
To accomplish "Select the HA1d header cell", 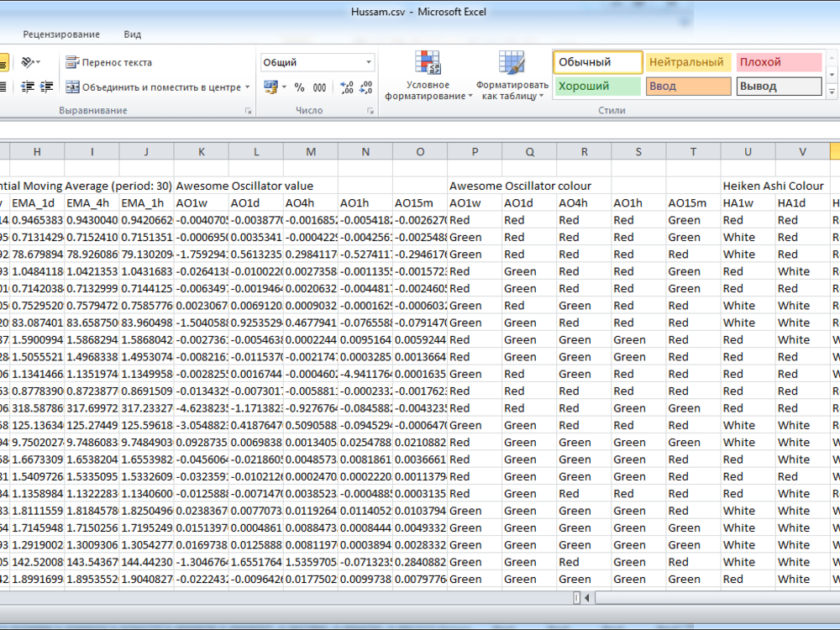I will pyautogui.click(x=802, y=203).
